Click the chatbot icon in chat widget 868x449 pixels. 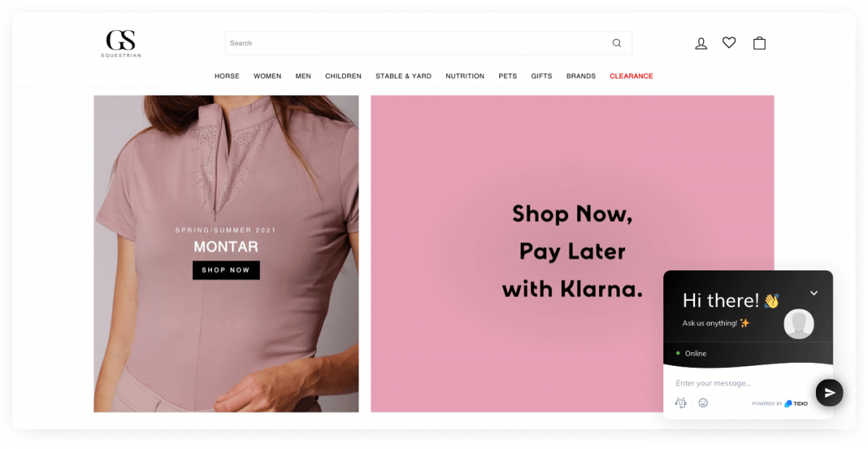pyautogui.click(x=681, y=403)
